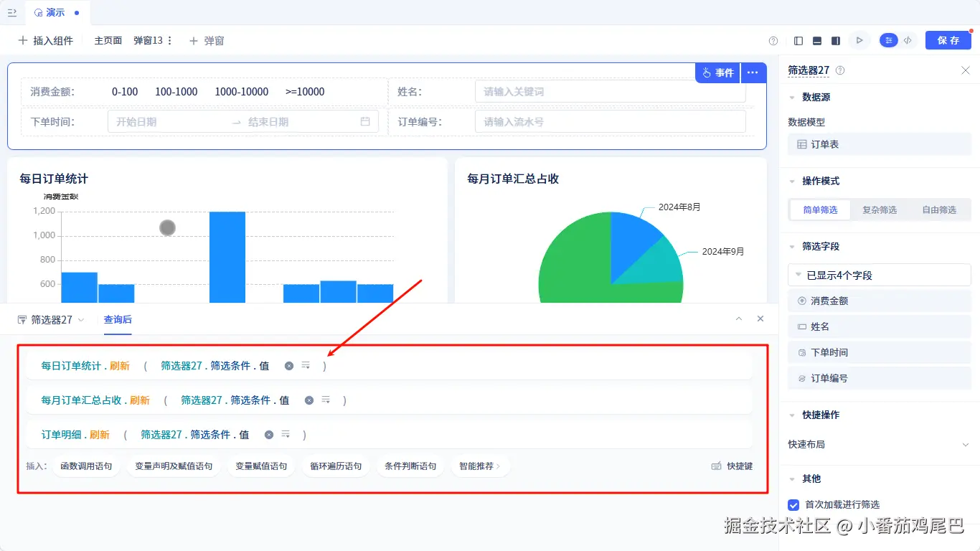Select the 消费金额 field item
This screenshot has width=980, height=551.
coord(880,301)
